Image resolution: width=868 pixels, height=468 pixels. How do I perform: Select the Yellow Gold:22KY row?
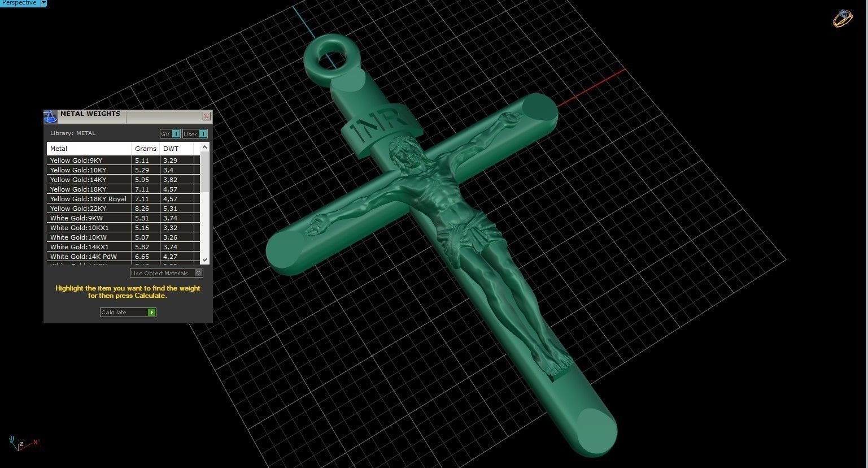click(x=123, y=209)
